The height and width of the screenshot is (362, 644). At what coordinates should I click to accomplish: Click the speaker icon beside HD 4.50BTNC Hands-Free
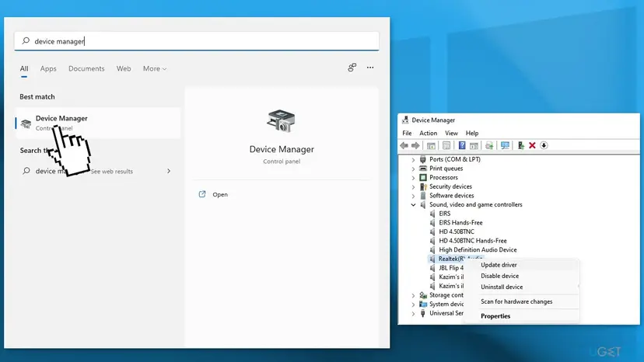point(432,241)
